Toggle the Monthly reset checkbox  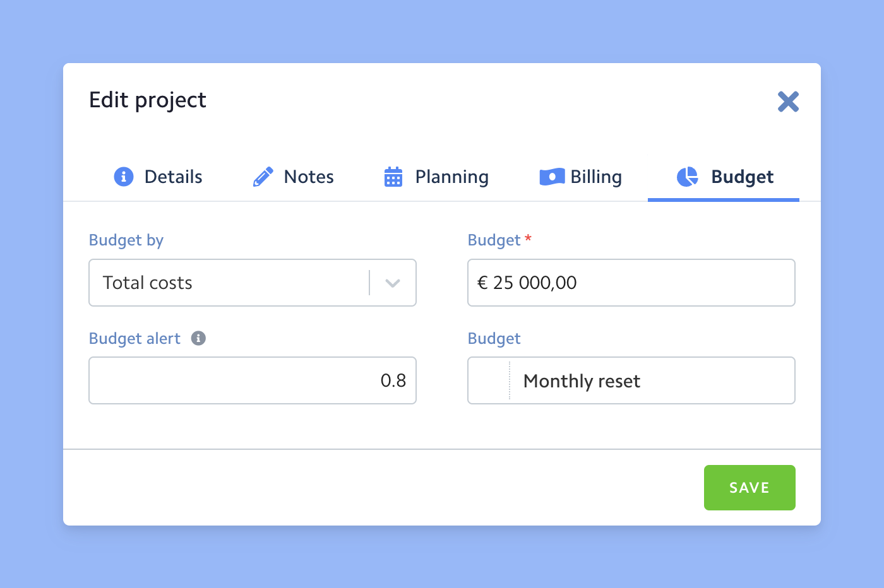coord(489,380)
